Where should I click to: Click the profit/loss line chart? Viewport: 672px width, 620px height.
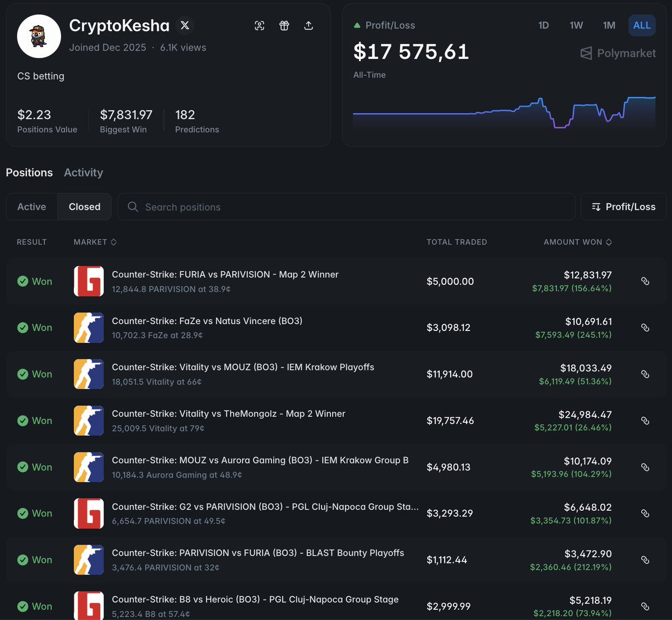pos(504,113)
